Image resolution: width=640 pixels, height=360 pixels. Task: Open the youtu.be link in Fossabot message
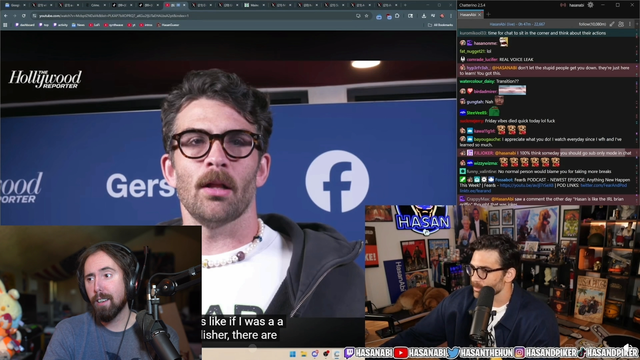coord(527,185)
